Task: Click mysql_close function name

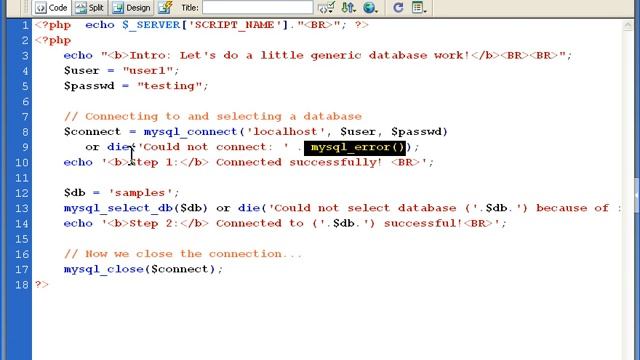Action: click(104, 269)
